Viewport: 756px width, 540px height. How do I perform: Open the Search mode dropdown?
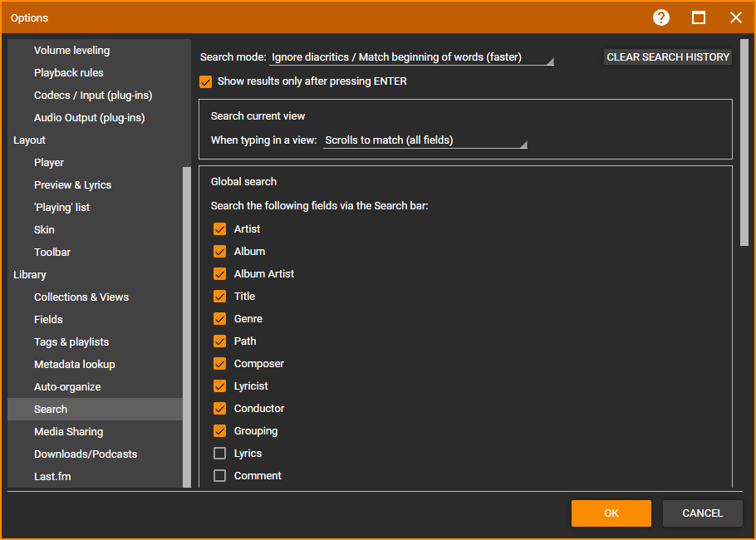pos(412,57)
